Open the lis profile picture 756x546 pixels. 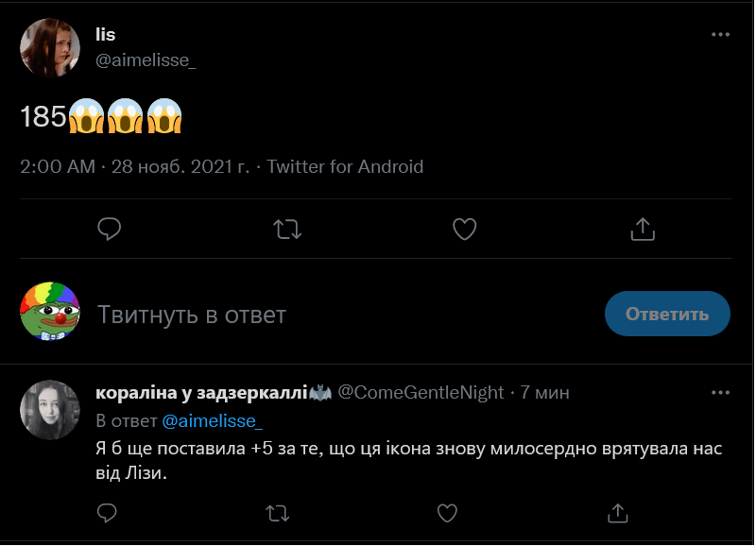click(50, 47)
